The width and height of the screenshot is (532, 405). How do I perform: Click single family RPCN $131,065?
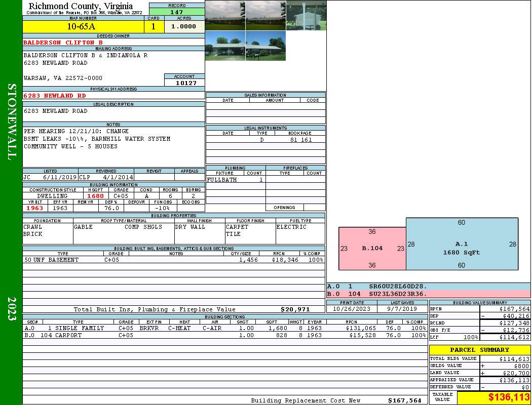[x=361, y=328]
